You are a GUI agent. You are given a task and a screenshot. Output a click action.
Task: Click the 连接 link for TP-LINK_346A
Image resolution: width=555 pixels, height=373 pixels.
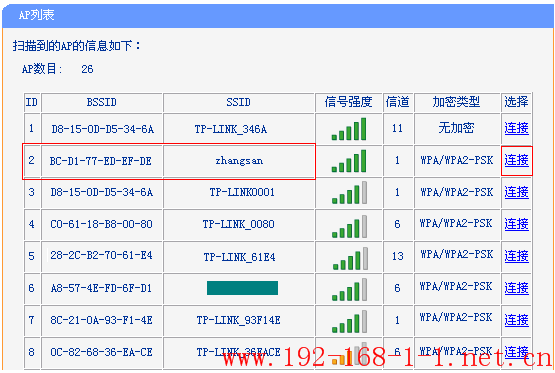(x=516, y=128)
